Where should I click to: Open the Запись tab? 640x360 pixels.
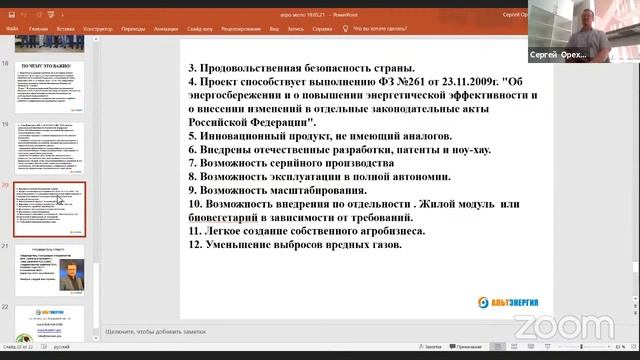pyautogui.click(x=296, y=29)
